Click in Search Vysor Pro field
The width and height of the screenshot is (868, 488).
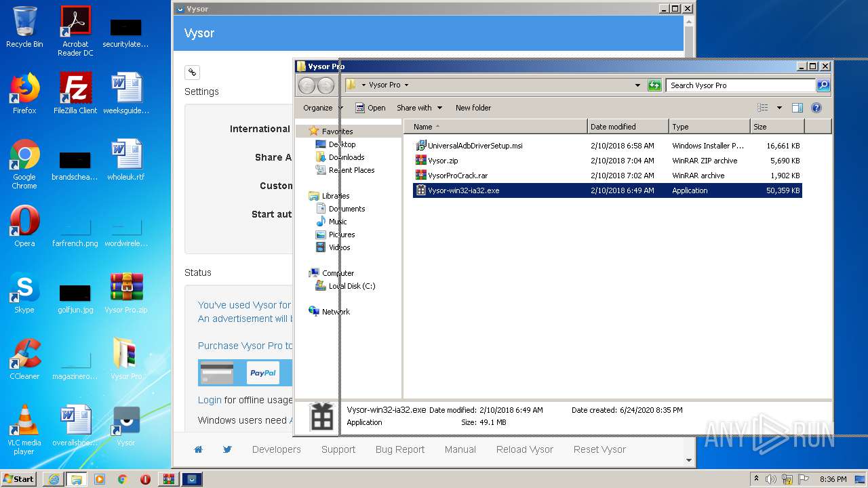tap(741, 85)
